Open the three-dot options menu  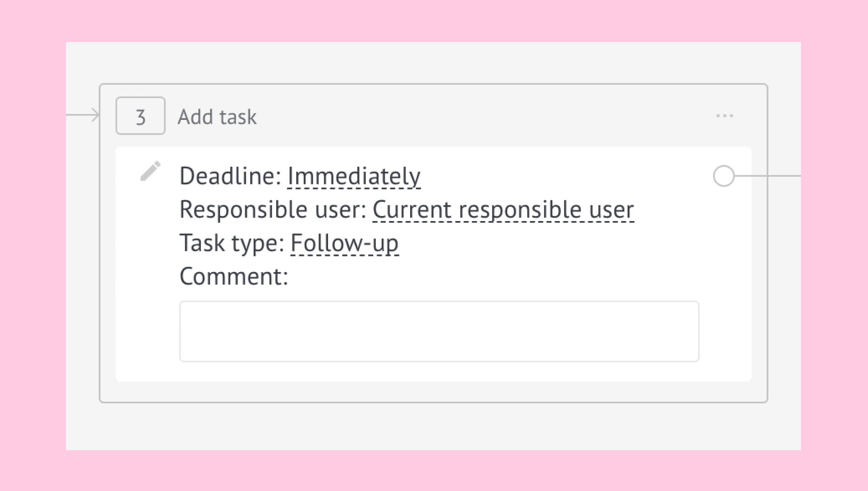pyautogui.click(x=724, y=116)
